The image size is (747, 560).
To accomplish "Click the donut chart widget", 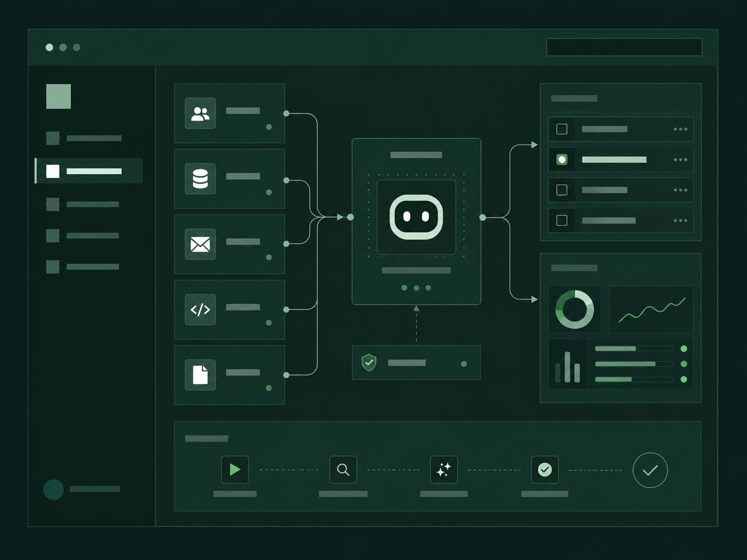I will tap(574, 309).
